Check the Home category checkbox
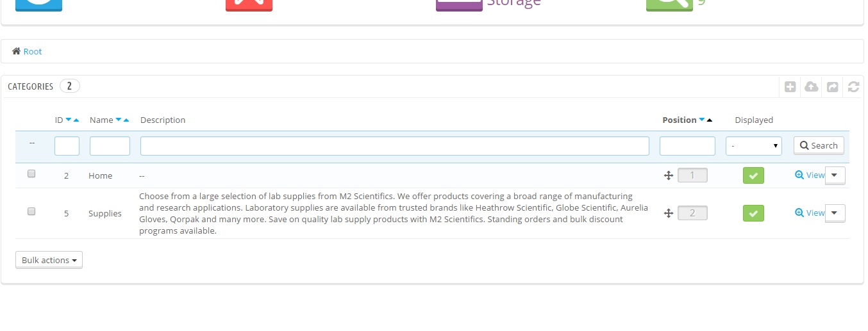This screenshot has height=331, width=868. [31, 174]
